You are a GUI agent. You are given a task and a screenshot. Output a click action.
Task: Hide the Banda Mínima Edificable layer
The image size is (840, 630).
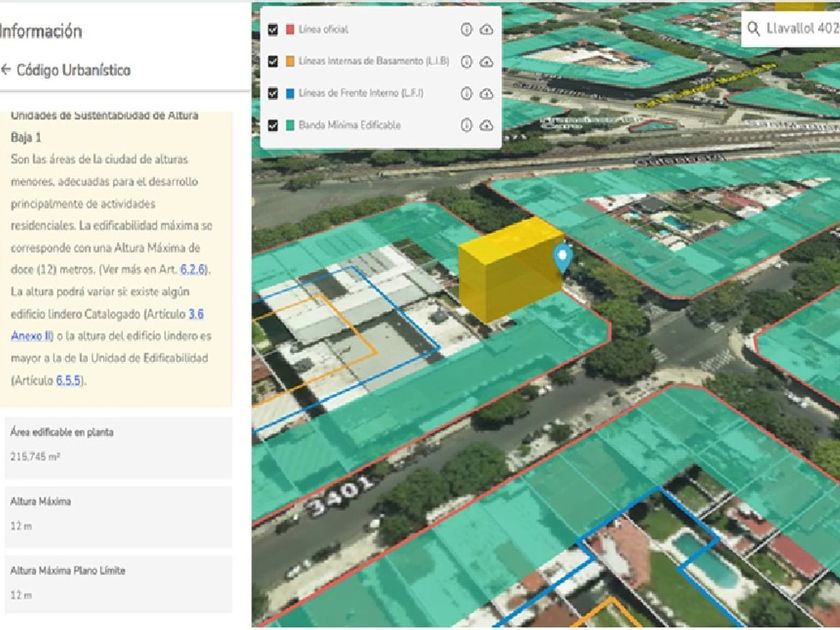pyautogui.click(x=273, y=125)
